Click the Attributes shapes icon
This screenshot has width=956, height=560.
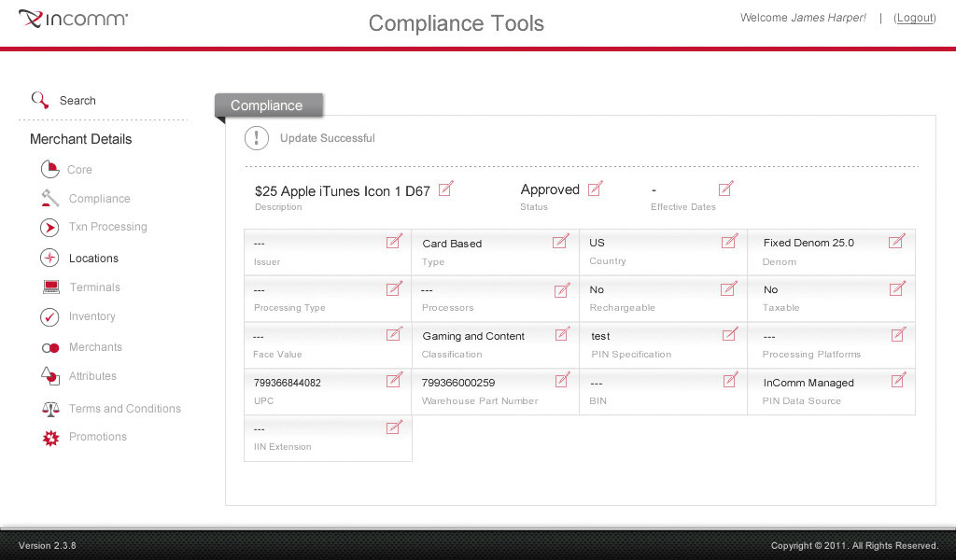50,376
